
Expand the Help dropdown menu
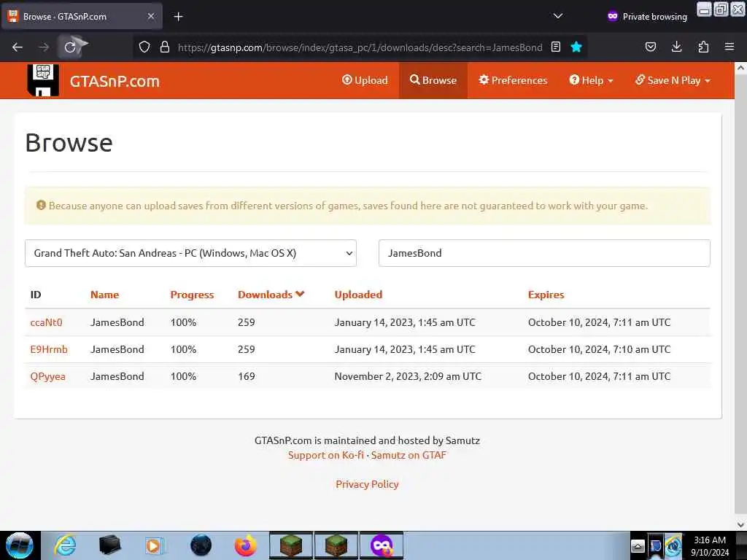pyautogui.click(x=591, y=80)
